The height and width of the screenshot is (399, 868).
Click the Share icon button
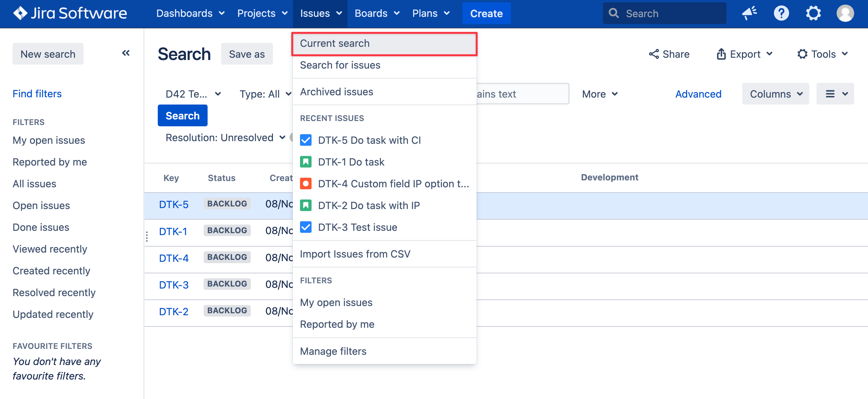click(x=669, y=54)
